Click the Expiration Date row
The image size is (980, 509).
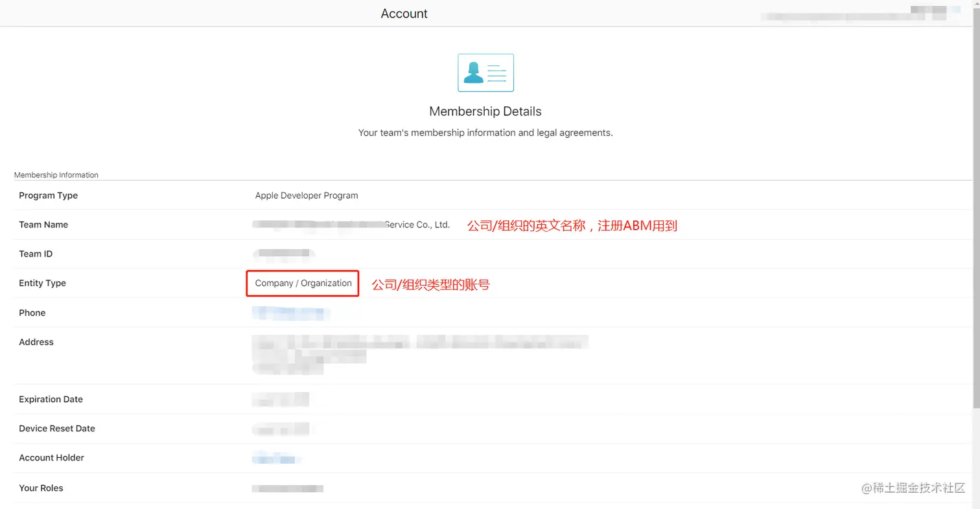pyautogui.click(x=51, y=399)
